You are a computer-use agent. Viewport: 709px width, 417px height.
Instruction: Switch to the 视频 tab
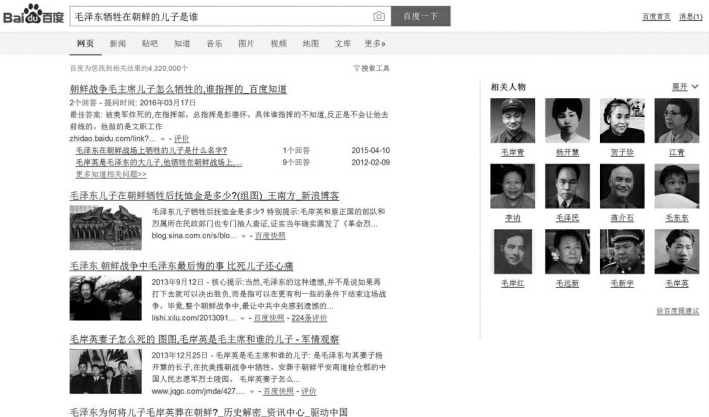point(279,43)
